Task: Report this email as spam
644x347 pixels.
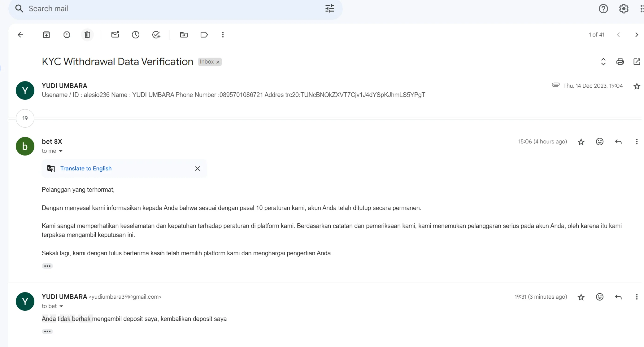Action: [67, 35]
